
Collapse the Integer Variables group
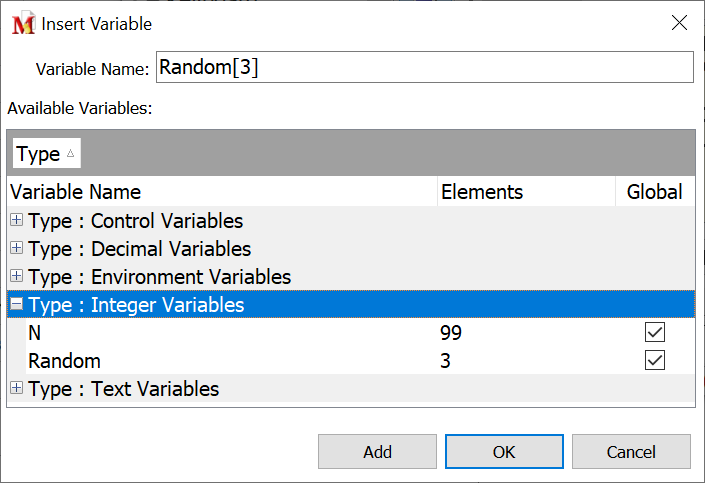16,305
